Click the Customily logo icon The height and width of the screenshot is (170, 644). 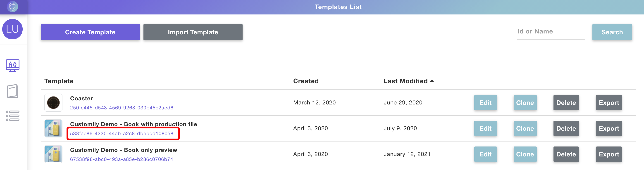(x=12, y=7)
